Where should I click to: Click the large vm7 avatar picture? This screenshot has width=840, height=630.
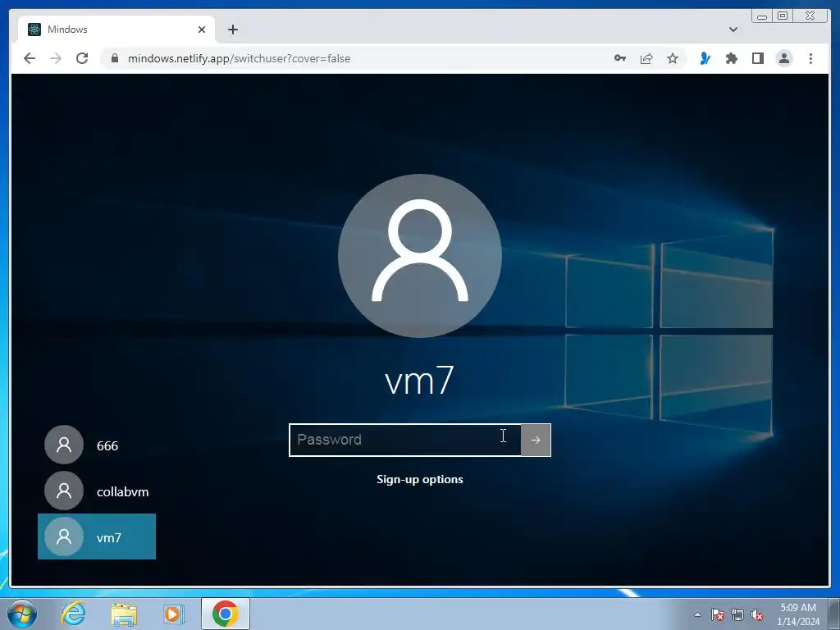[419, 256]
